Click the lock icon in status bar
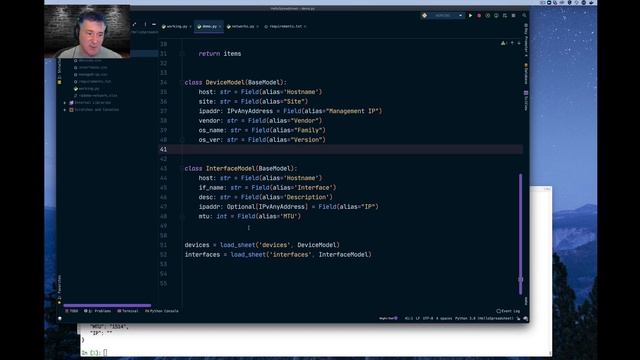 tap(518, 318)
